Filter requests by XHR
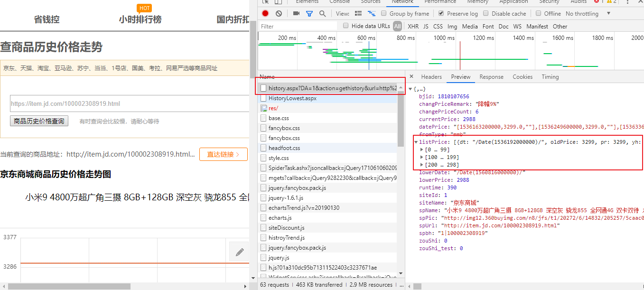 coord(413,27)
